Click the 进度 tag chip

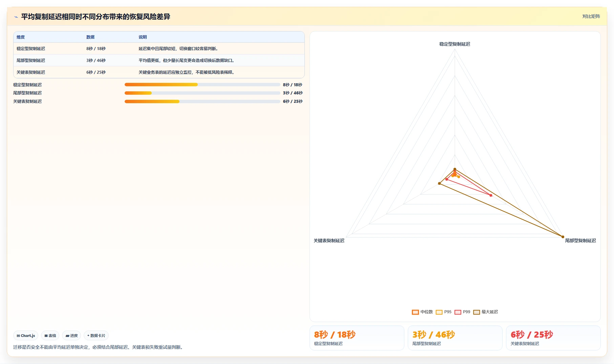pos(71,336)
